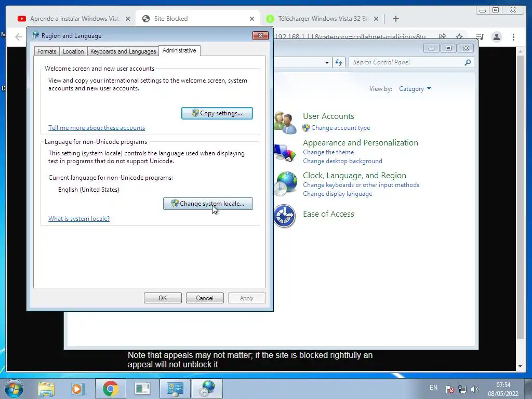This screenshot has width=532, height=399.
Task: Open Change account type link
Action: (x=341, y=128)
